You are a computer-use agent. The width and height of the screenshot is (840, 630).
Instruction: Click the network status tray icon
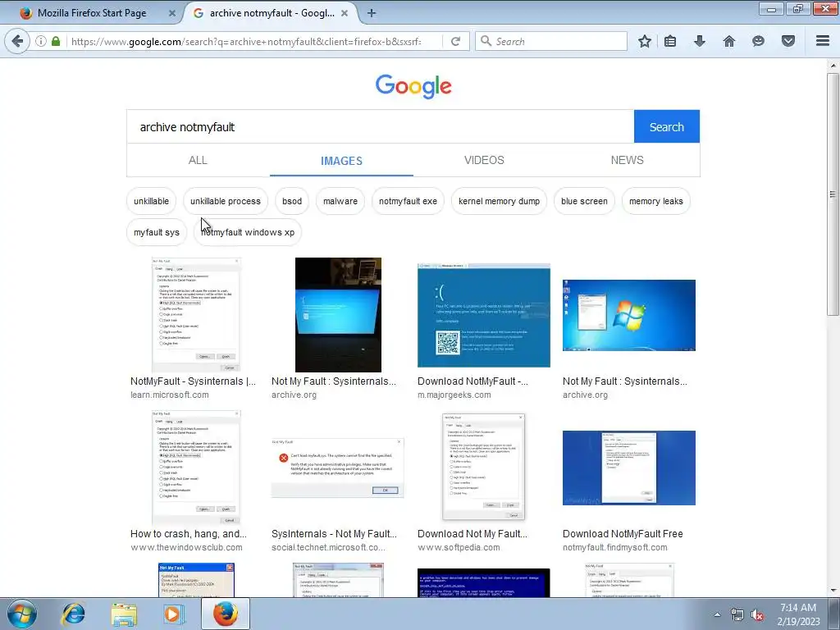tap(737, 615)
